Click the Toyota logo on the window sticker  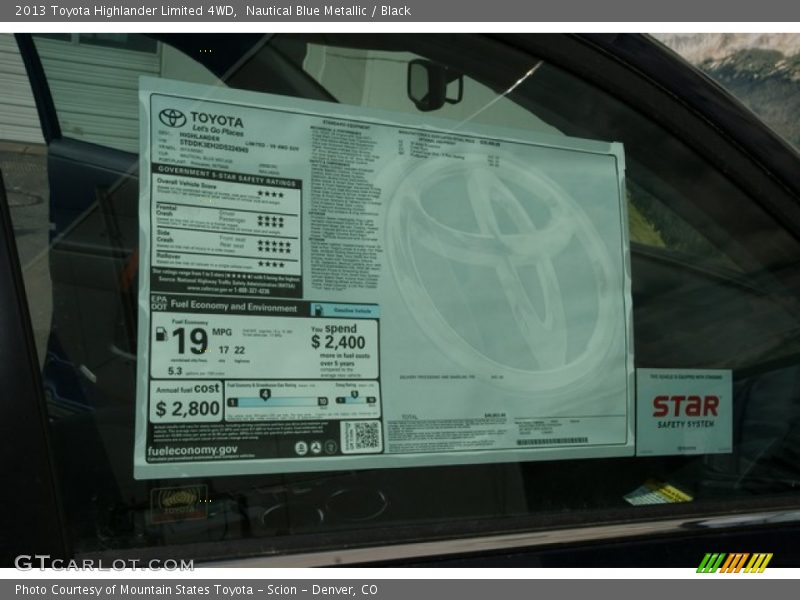click(172, 118)
